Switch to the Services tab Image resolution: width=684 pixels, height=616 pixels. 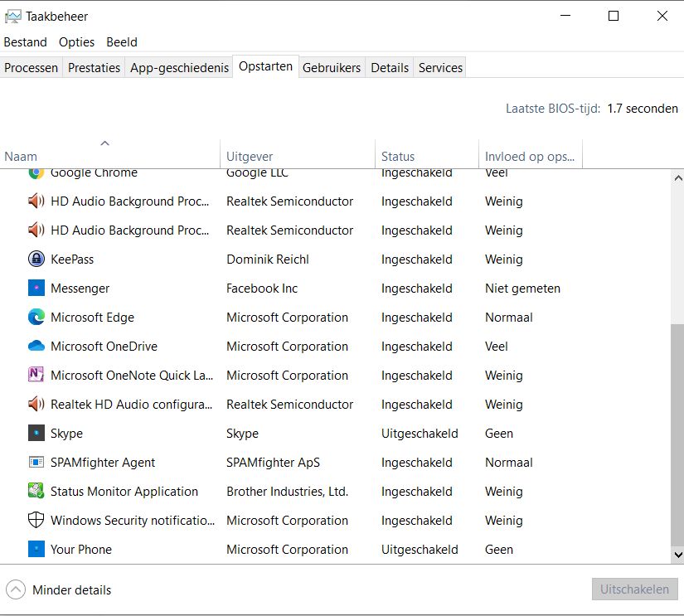[x=440, y=68]
